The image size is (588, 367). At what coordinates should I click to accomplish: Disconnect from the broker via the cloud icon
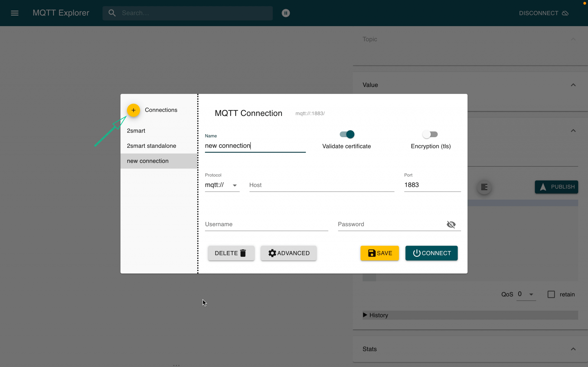(564, 13)
